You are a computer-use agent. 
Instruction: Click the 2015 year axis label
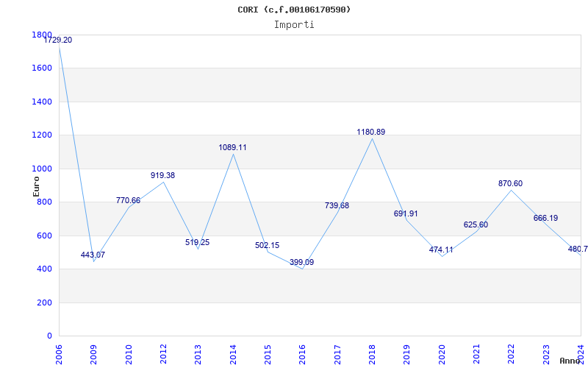click(x=268, y=355)
